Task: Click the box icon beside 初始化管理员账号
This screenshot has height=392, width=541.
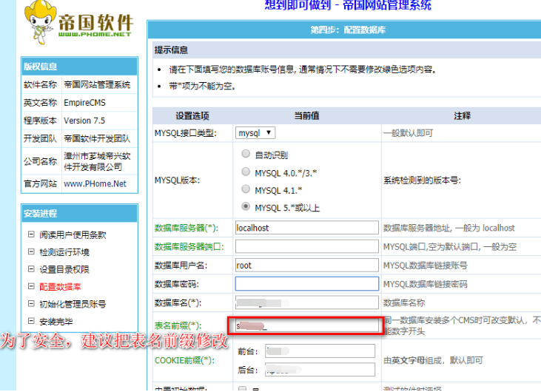Action: tap(31, 304)
